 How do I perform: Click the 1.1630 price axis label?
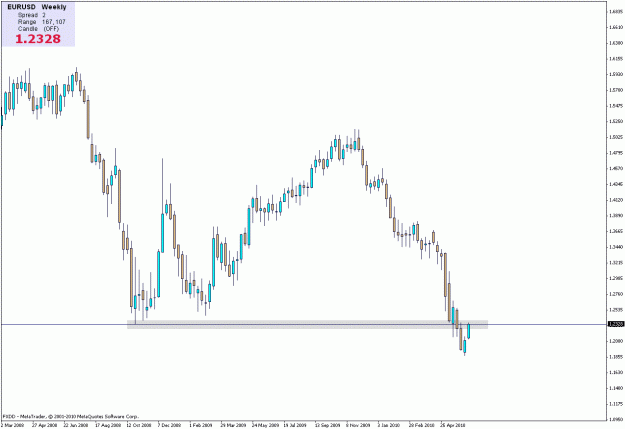pos(616,372)
